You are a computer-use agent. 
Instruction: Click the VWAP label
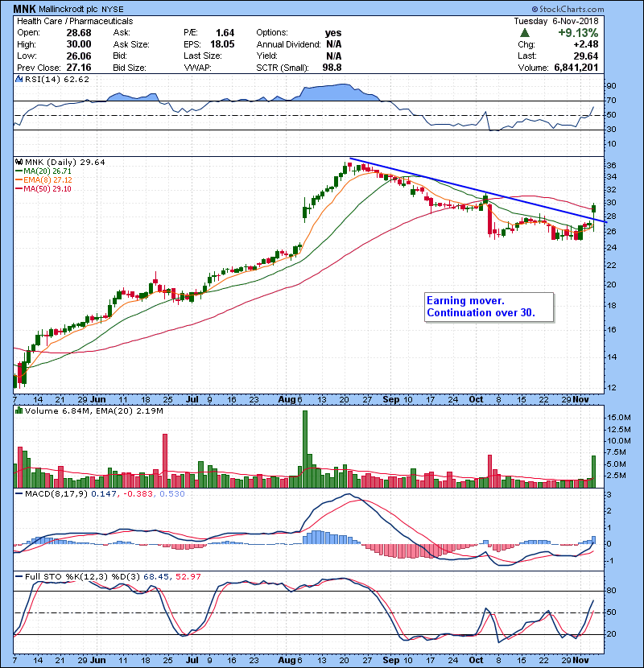click(x=197, y=68)
